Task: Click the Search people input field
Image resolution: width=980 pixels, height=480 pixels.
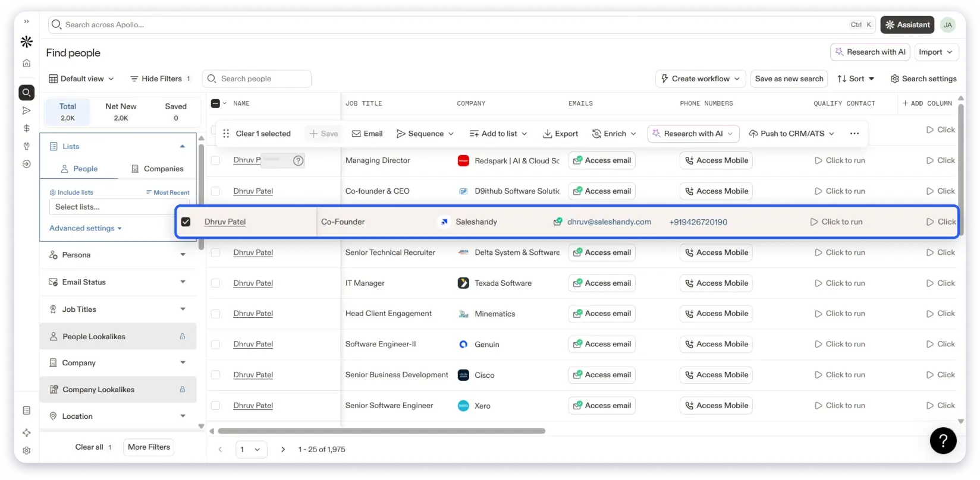Action: coord(256,78)
